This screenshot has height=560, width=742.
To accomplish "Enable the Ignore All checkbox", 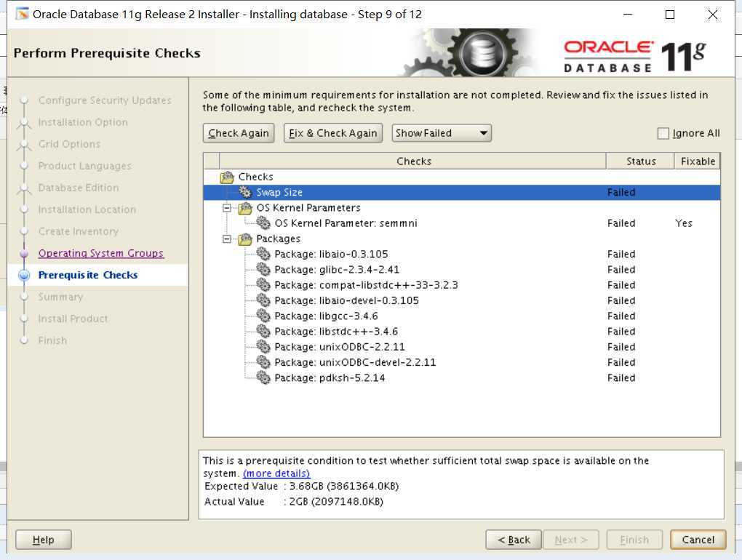I will (x=663, y=133).
